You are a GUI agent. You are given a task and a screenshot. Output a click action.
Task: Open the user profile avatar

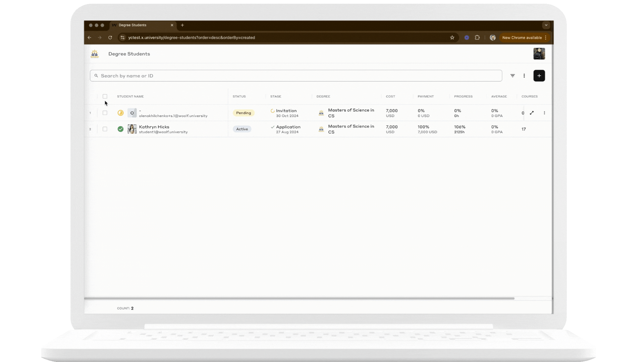539,54
